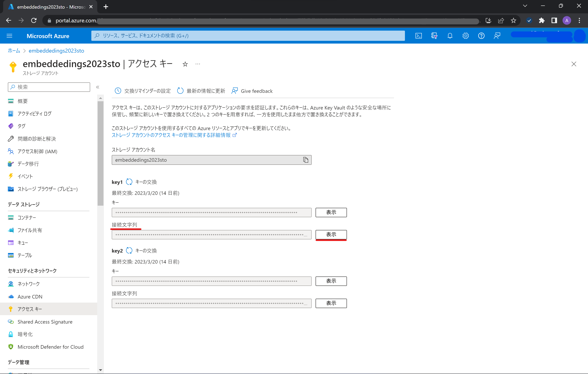Open the directories and subscriptions filter icon
The image size is (588, 374).
(434, 36)
